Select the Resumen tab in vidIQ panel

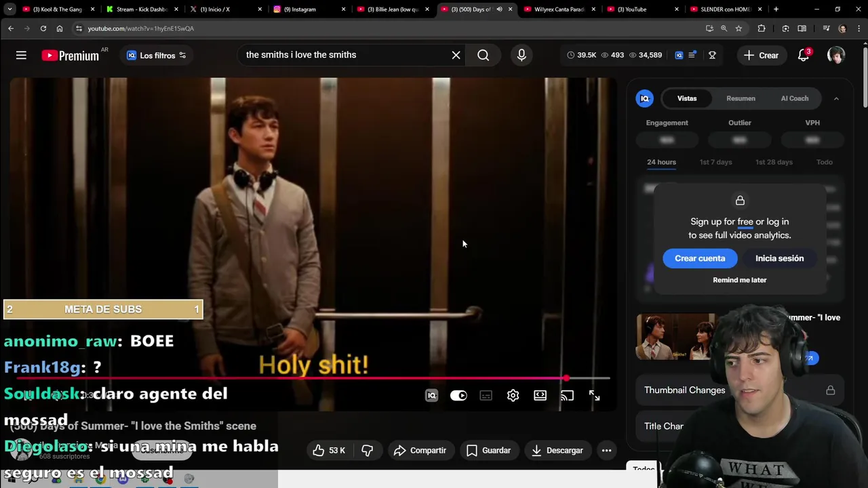click(x=741, y=98)
